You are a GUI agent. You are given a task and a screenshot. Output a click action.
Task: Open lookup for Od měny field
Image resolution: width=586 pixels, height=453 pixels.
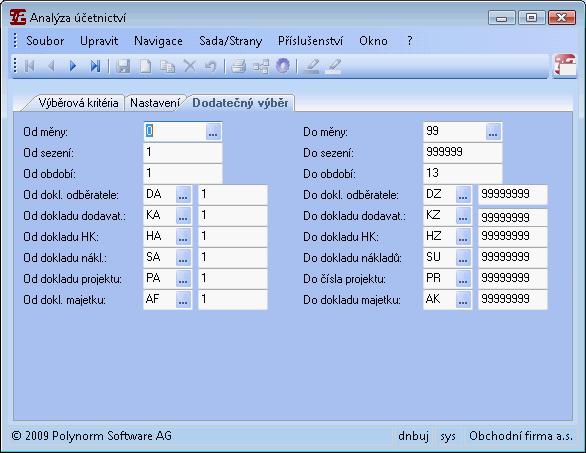[x=213, y=132]
